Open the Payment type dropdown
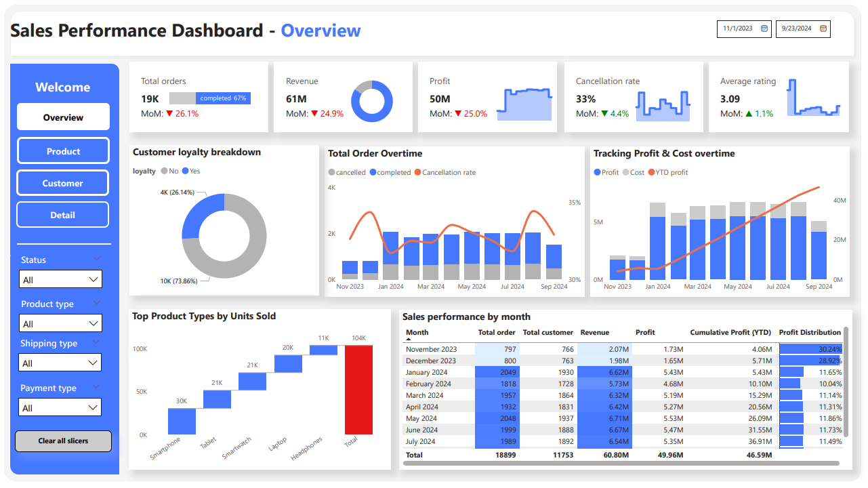 (60, 407)
